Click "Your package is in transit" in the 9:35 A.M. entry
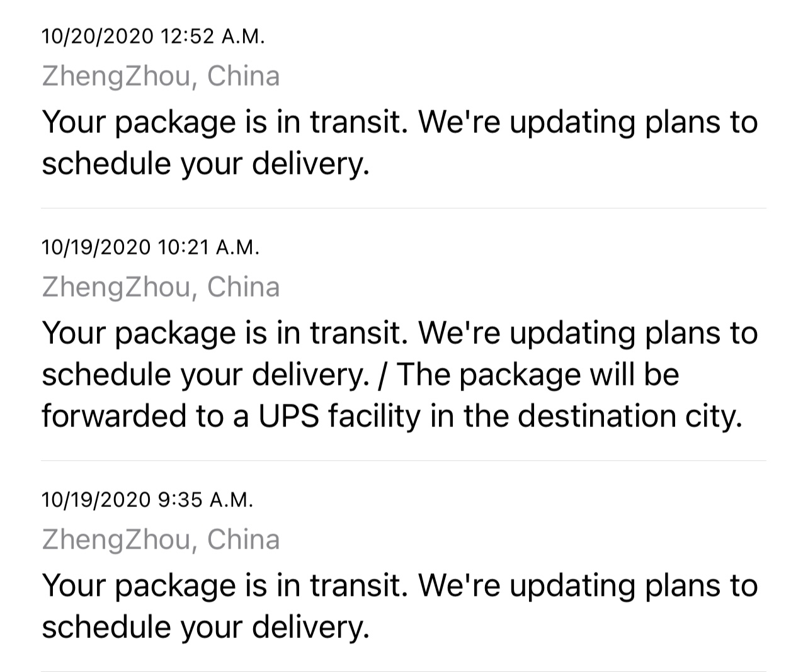808x672 pixels. (222, 585)
